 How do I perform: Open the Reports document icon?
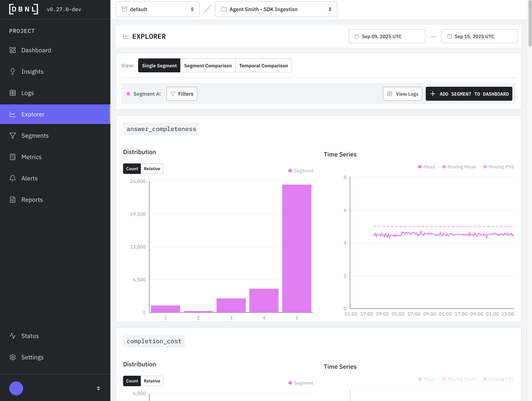coord(12,200)
